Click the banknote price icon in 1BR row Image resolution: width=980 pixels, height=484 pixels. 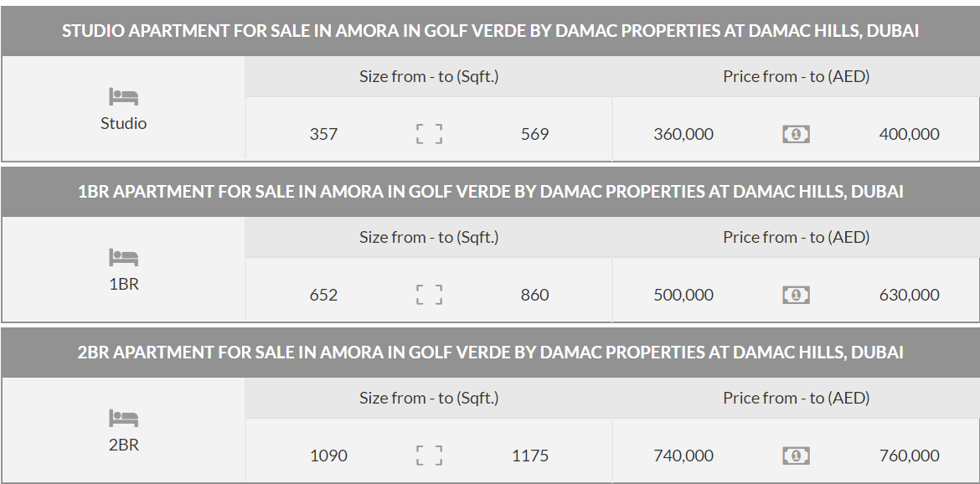tap(796, 295)
